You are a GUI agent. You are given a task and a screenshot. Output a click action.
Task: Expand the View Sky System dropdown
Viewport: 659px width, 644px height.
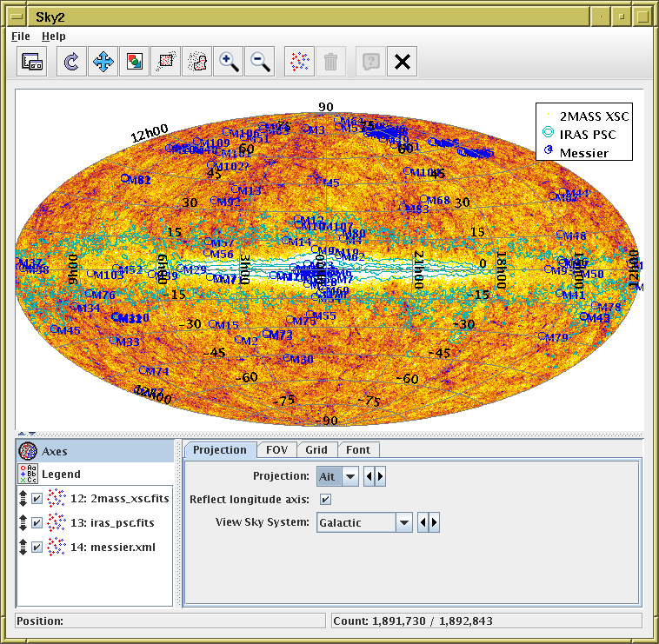coord(403,522)
